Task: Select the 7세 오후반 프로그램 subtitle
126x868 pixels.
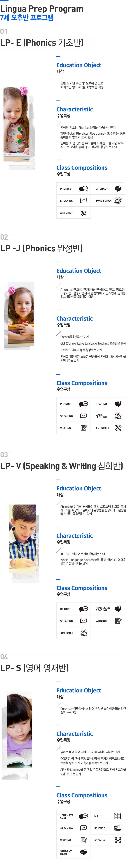Action: 27,17
